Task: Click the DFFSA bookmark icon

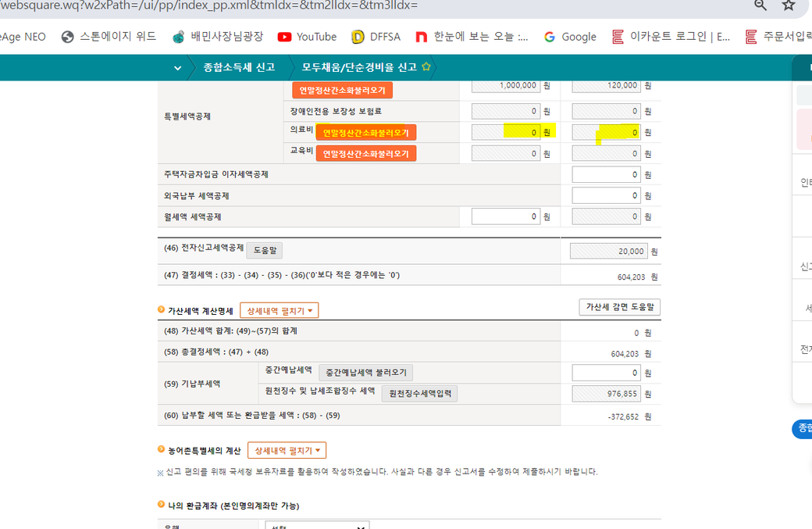Action: pos(358,37)
